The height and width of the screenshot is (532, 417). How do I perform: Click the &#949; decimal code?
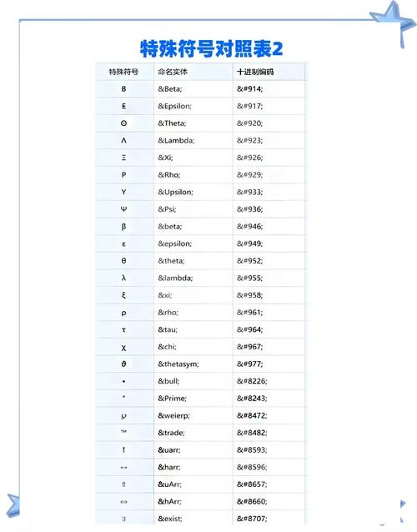(249, 243)
